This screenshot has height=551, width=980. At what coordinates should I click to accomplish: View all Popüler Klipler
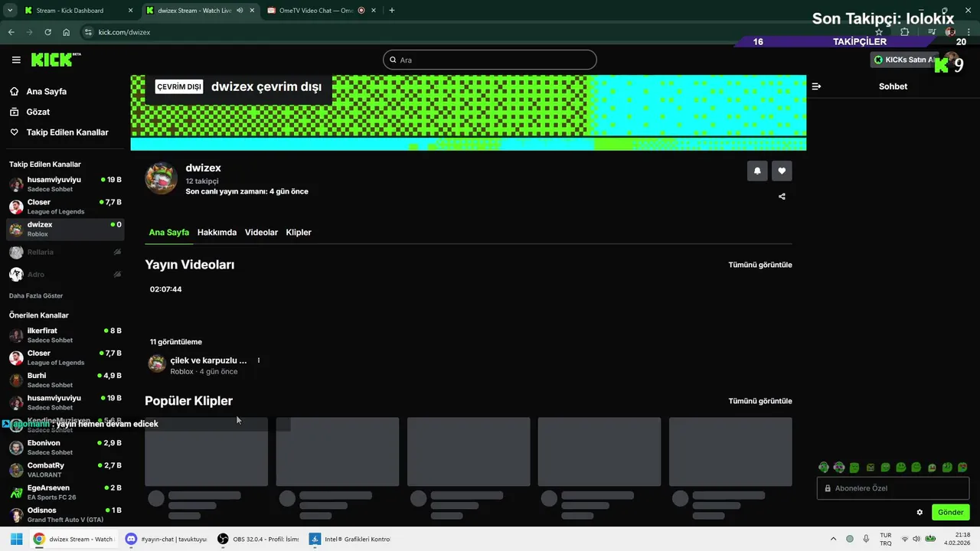(760, 401)
